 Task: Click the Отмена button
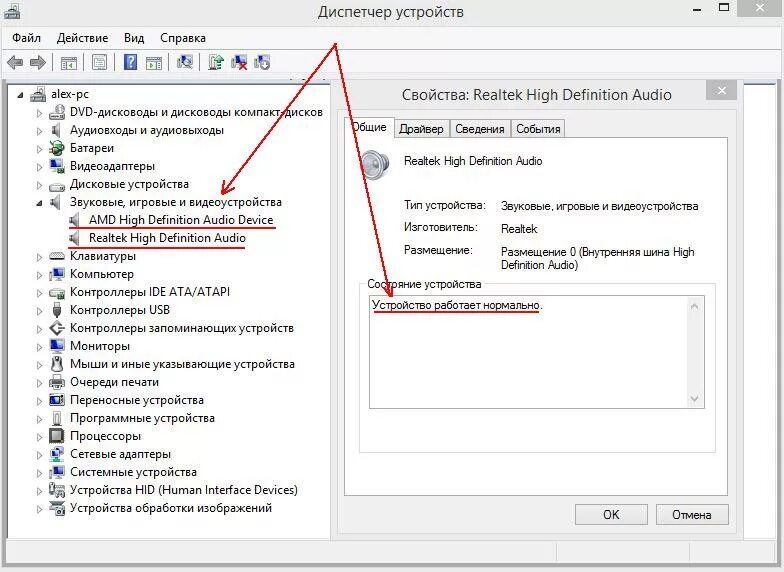[x=692, y=514]
